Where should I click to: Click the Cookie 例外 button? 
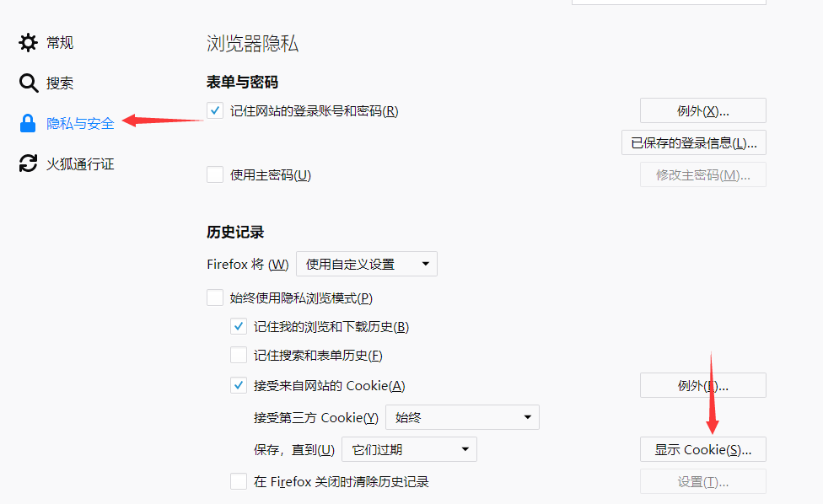point(702,385)
